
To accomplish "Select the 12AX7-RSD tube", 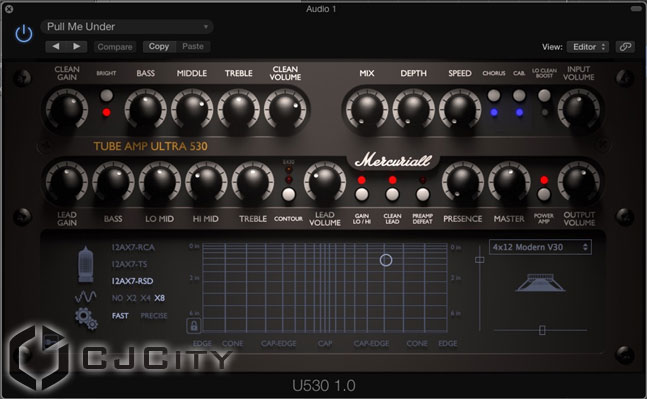I will [x=132, y=281].
